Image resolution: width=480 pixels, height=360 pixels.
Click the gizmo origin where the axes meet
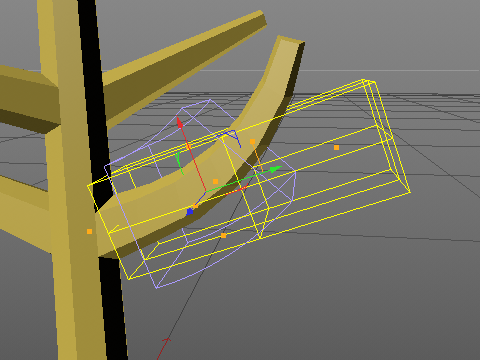click(x=206, y=192)
